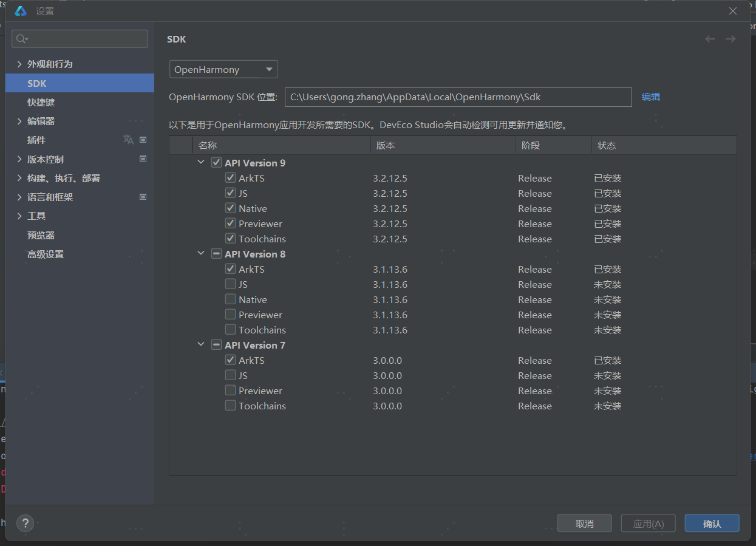756x546 pixels.
Task: Click the magnifier icon in the search box
Action: [22, 39]
